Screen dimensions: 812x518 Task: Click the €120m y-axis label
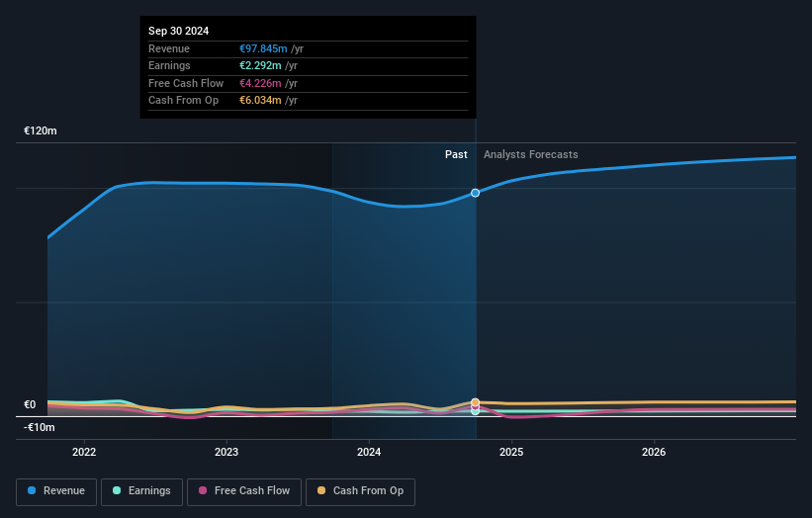coord(41,130)
